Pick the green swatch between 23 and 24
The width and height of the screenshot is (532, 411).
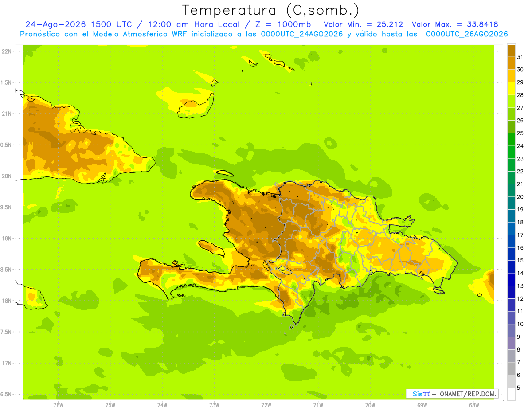click(511, 152)
